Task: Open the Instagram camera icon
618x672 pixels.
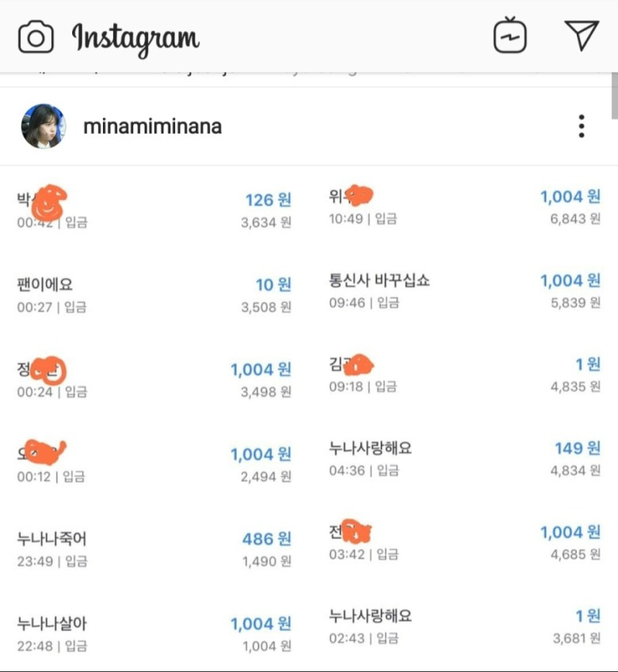Action: click(36, 37)
